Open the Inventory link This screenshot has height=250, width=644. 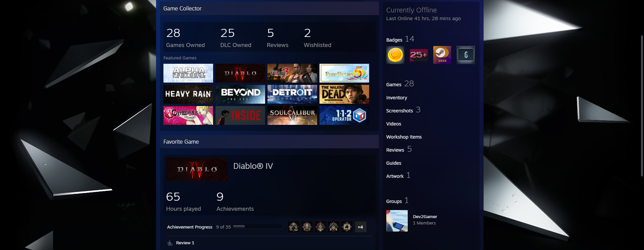tap(397, 98)
